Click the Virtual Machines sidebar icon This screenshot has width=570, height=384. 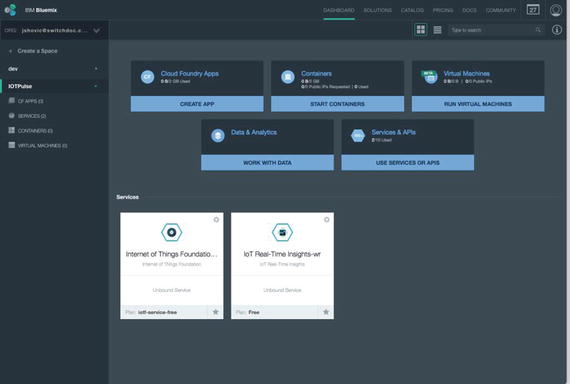pyautogui.click(x=12, y=145)
